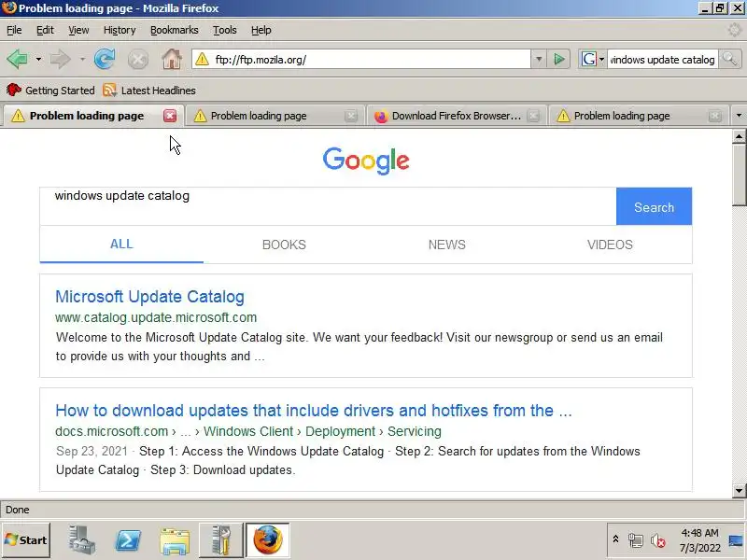This screenshot has height=560, width=747.
Task: Close the last Problem loading page tab
Action: point(714,116)
